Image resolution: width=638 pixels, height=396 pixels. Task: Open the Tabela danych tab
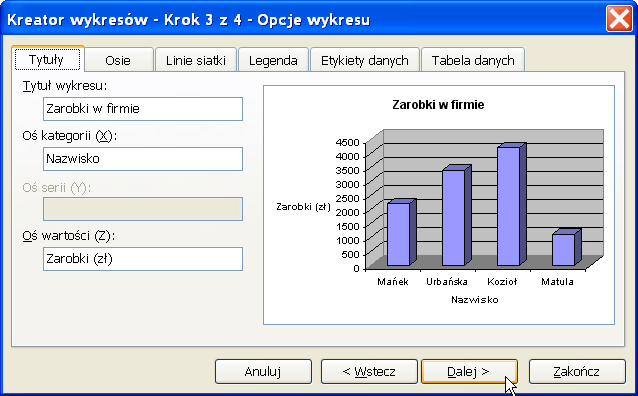click(473, 61)
